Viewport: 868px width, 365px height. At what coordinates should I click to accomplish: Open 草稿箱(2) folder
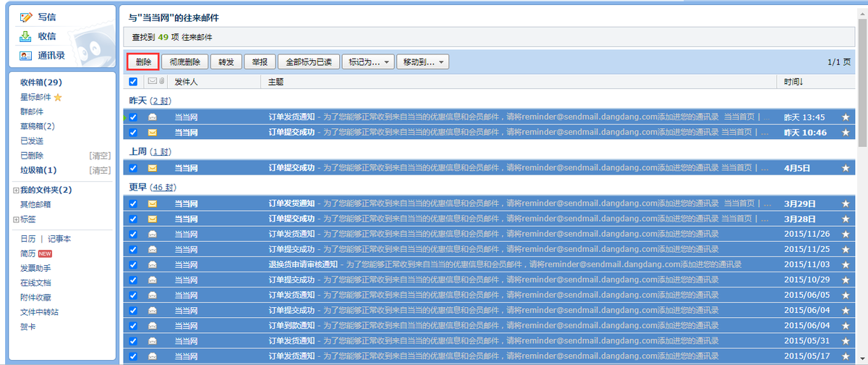pyautogui.click(x=38, y=126)
